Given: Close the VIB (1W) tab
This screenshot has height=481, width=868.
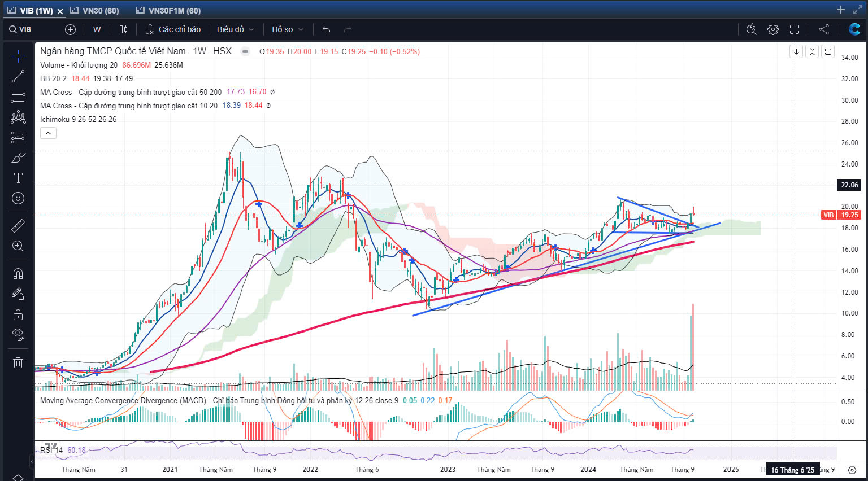Looking at the screenshot, I should [60, 11].
